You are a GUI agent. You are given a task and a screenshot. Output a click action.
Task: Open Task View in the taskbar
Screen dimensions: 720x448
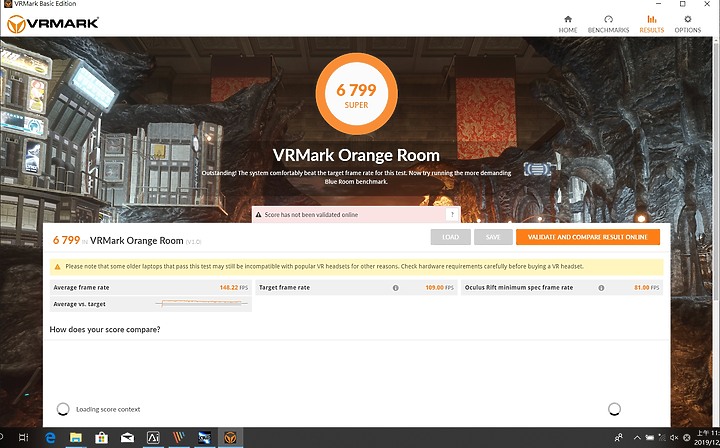click(24, 438)
